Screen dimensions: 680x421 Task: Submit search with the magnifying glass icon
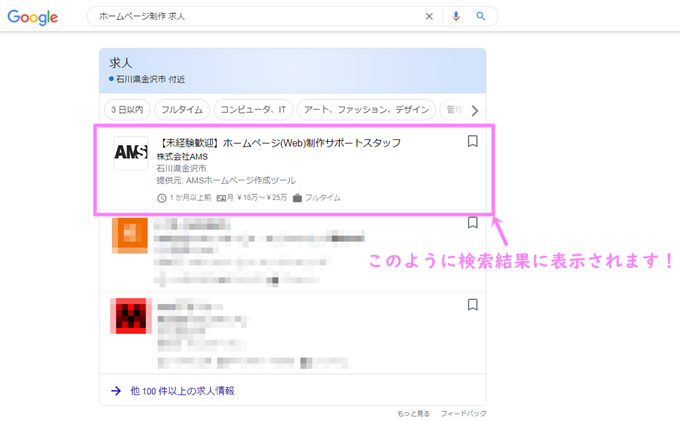(481, 16)
